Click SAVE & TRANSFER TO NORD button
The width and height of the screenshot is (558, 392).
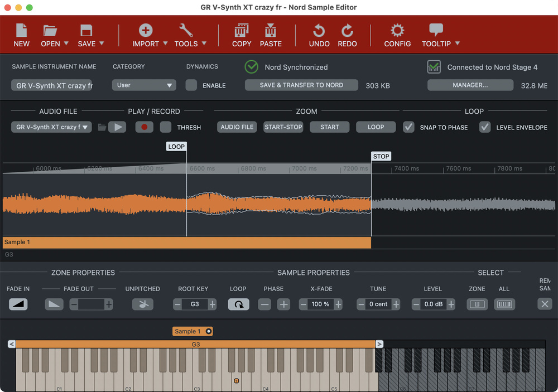[301, 85]
